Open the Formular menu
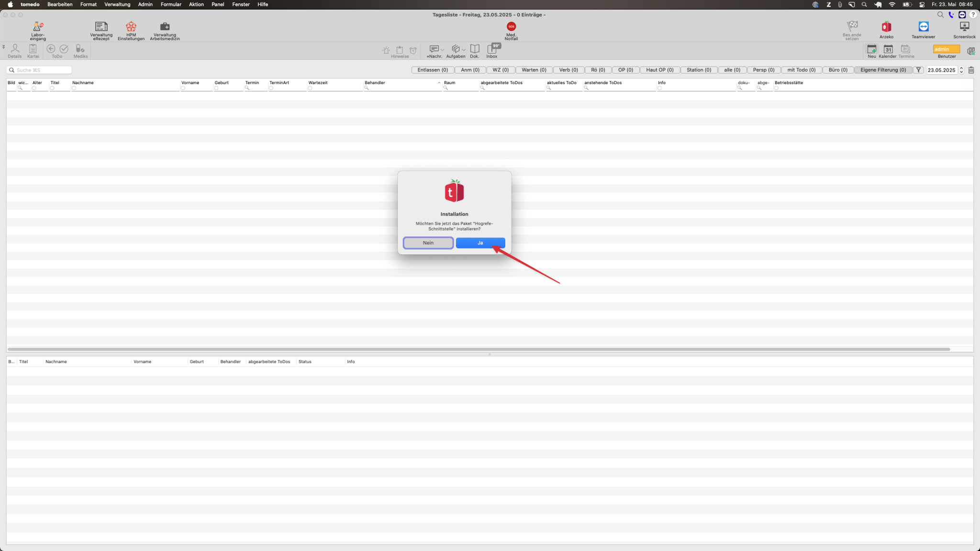 tap(171, 4)
